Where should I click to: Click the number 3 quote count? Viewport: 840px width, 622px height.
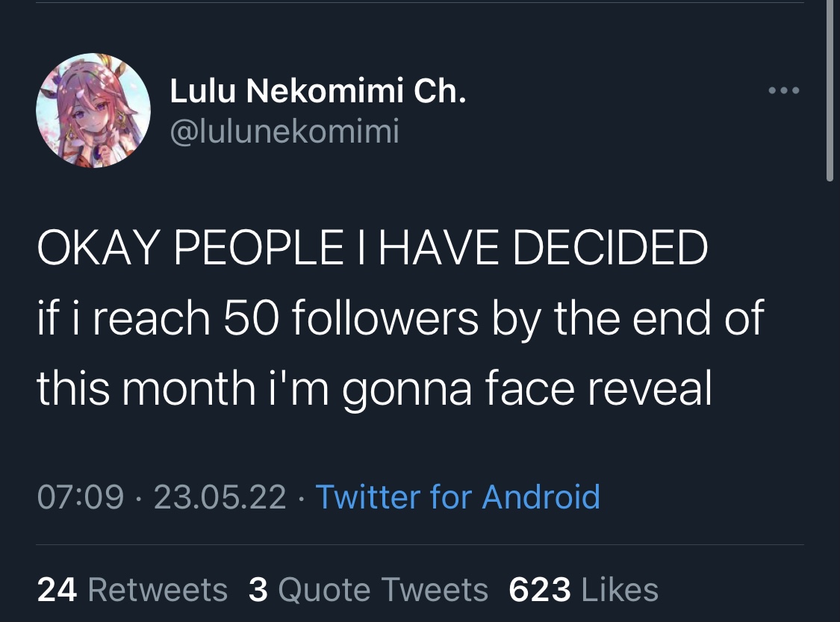coord(258,590)
